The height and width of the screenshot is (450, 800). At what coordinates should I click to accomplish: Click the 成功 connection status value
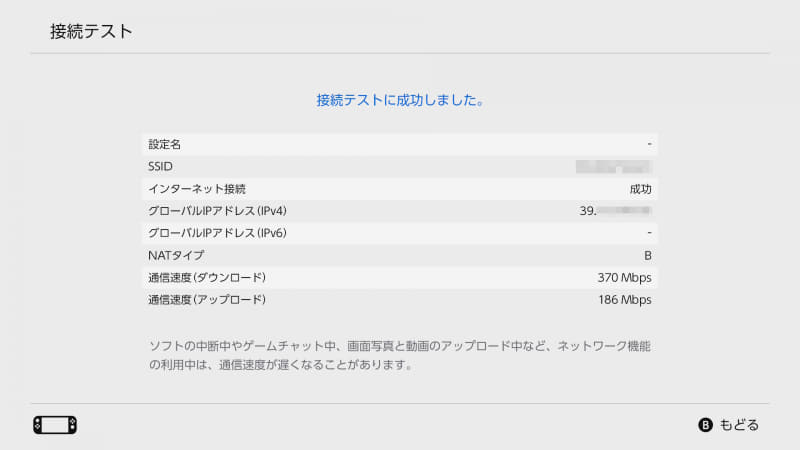tap(640, 189)
